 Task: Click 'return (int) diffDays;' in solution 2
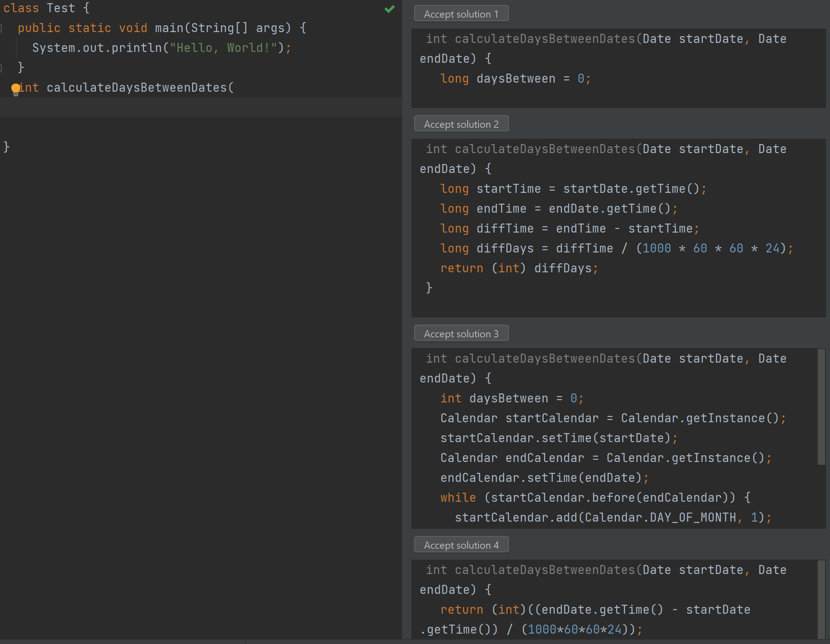519,268
